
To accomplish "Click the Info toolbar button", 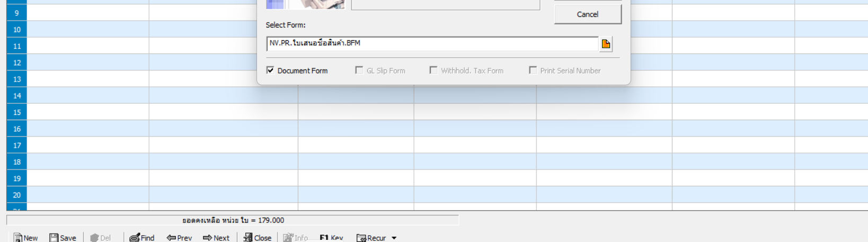I will point(296,238).
